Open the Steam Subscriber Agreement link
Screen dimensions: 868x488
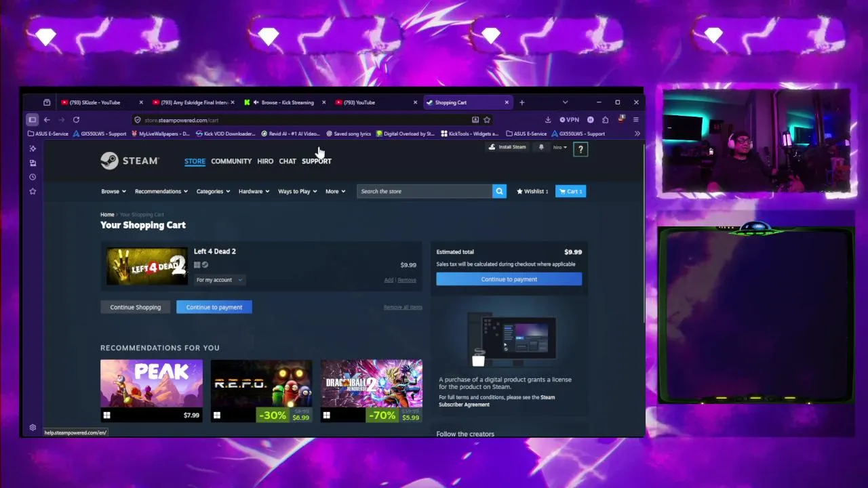pyautogui.click(x=496, y=401)
